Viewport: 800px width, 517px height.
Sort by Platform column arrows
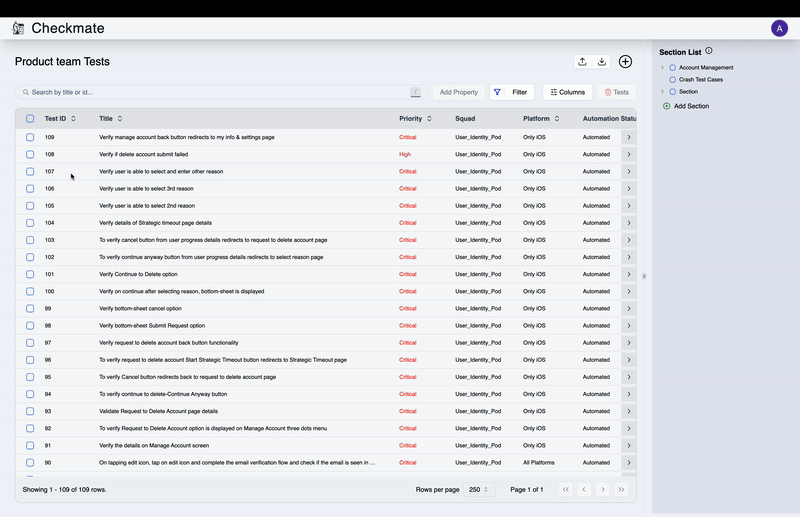tap(557, 118)
